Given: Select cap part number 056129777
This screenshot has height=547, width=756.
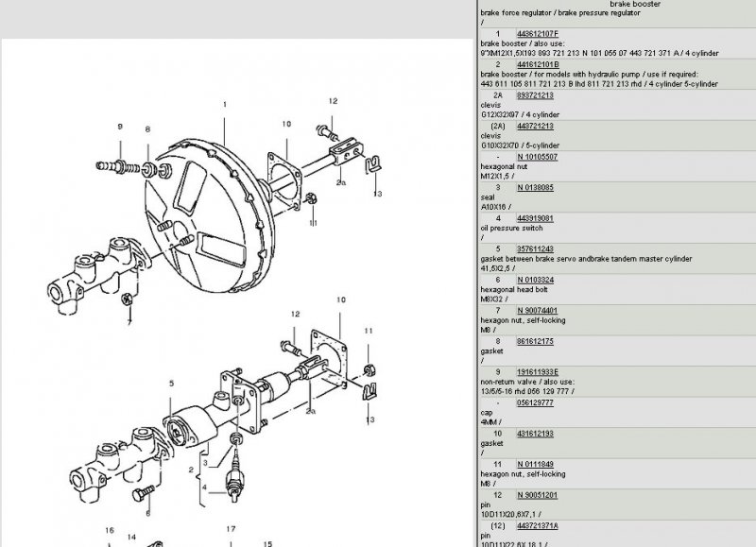Looking at the screenshot, I should (536, 402).
